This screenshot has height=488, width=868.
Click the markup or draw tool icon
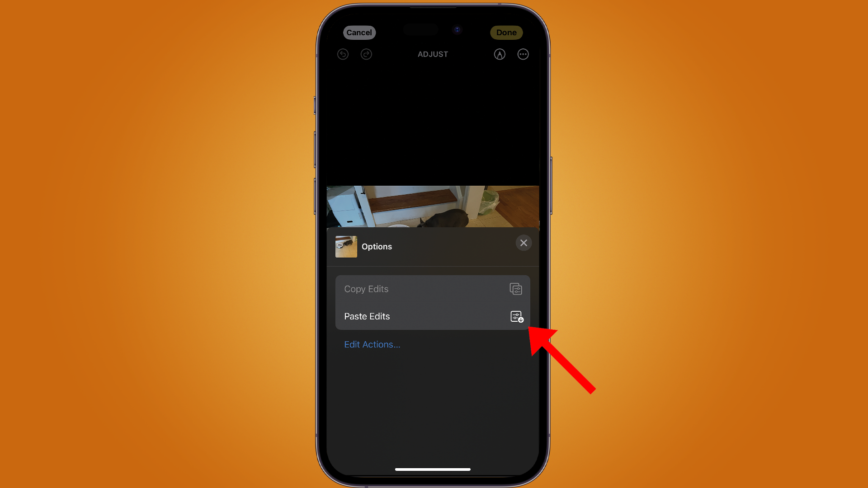(x=500, y=54)
